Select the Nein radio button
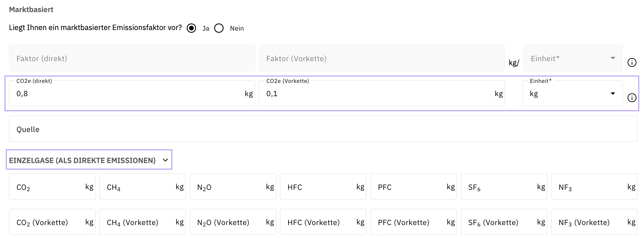Image resolution: width=644 pixels, height=238 pixels. (x=219, y=28)
